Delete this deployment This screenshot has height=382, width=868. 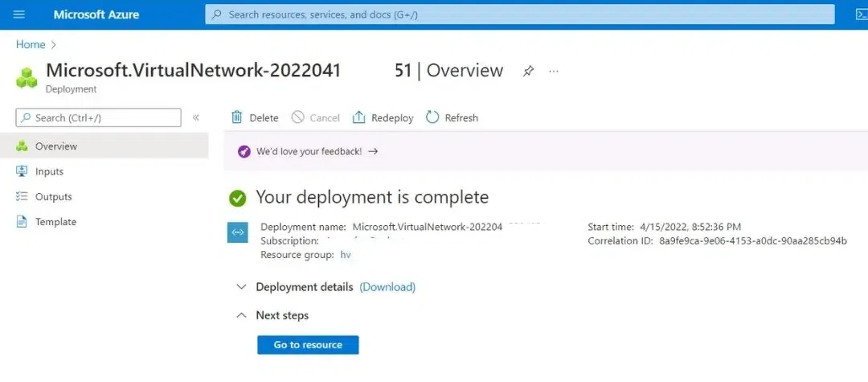tap(255, 117)
